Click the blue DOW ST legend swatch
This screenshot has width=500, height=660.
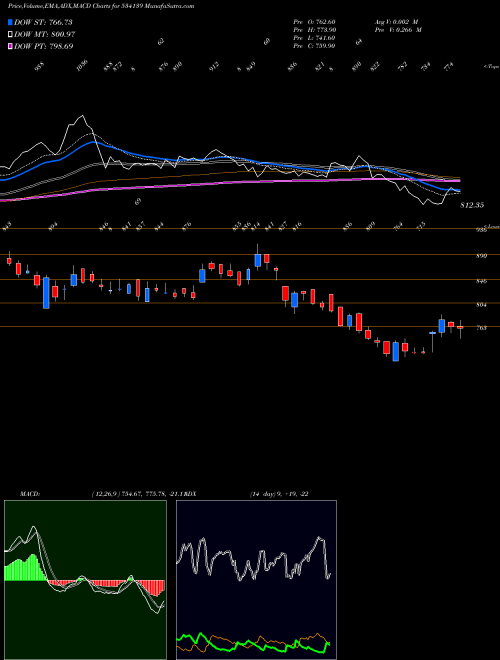coord(11,22)
